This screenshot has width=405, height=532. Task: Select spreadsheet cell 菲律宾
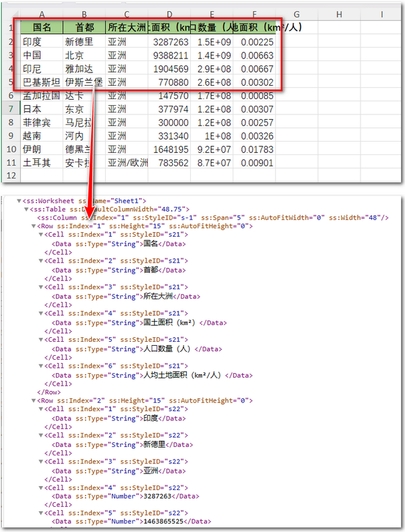(42, 122)
